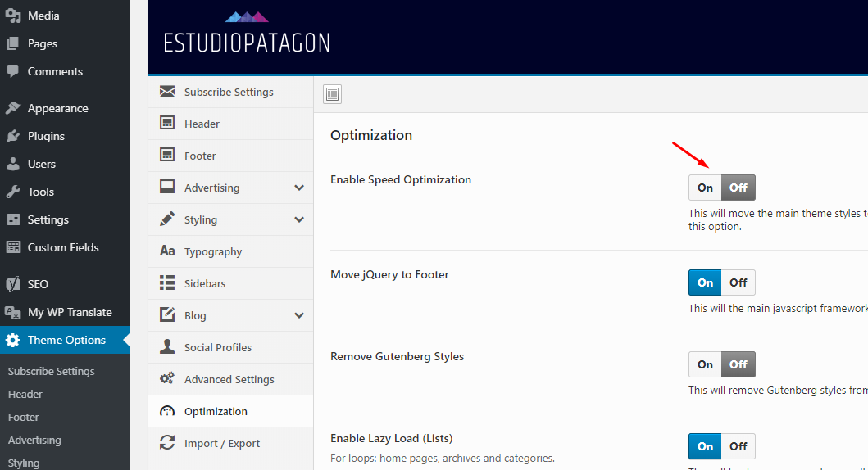Click the Media icon in admin sidebar
This screenshot has width=868, height=470.
pyautogui.click(x=13, y=16)
